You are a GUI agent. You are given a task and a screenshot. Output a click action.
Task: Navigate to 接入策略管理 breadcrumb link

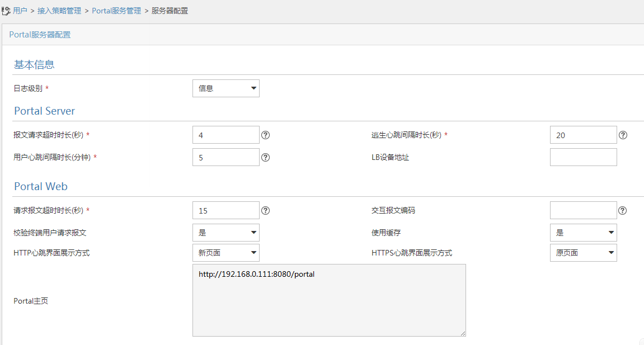(x=59, y=11)
